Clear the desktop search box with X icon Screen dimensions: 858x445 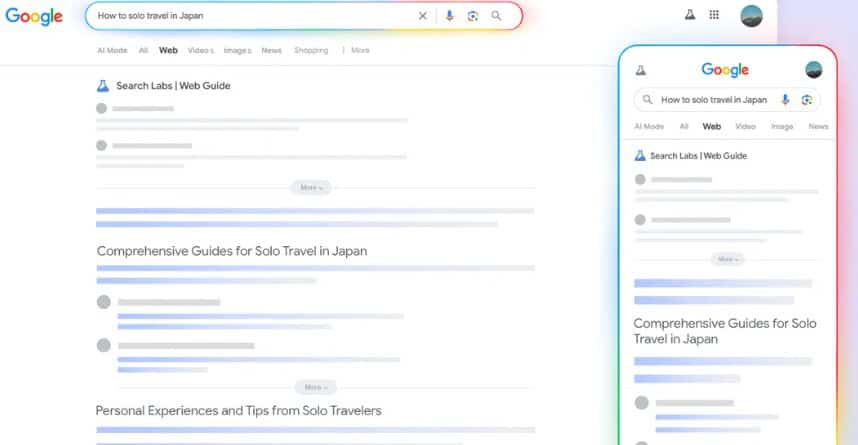point(422,16)
